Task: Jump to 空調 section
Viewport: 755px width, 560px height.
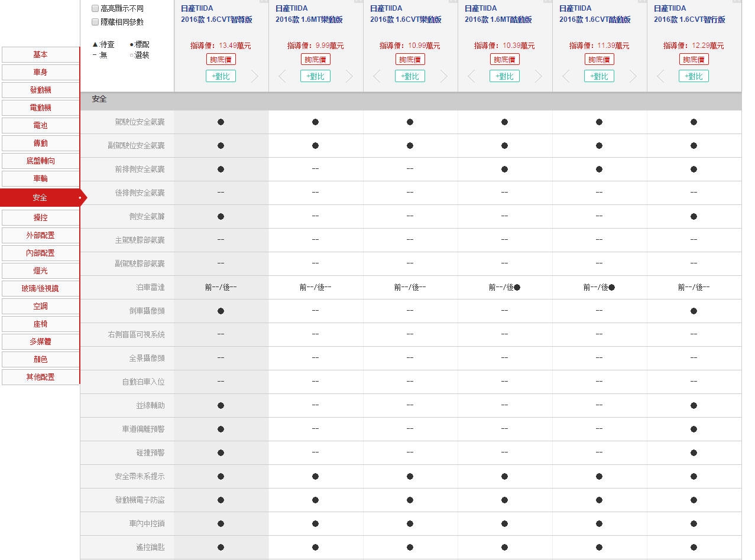Action: (40, 306)
